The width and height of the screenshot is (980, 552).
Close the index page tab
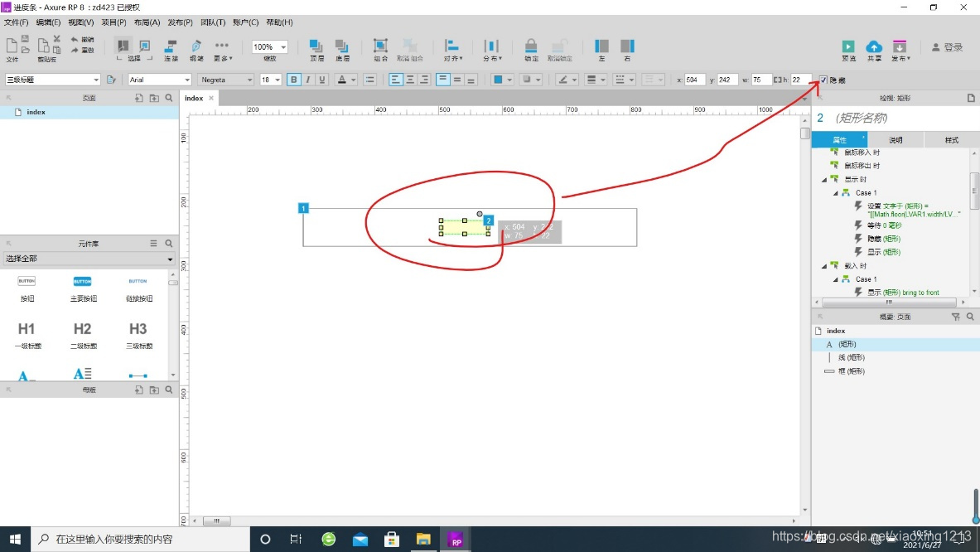(x=211, y=98)
